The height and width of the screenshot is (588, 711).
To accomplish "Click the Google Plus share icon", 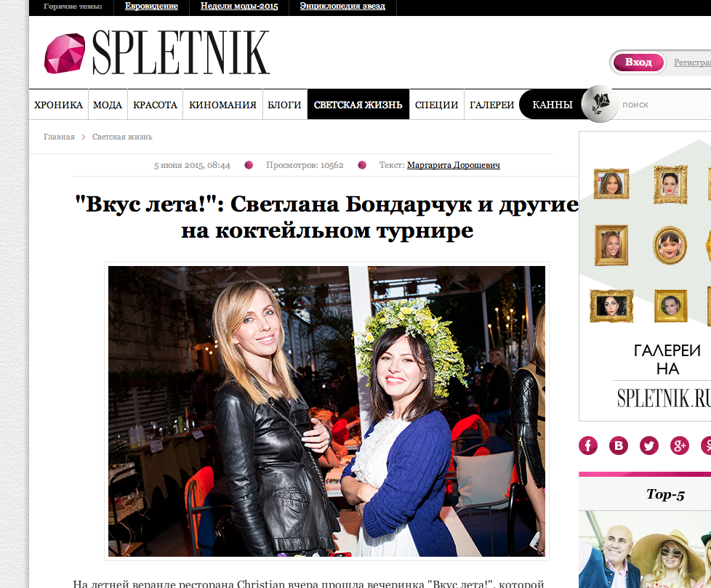I will 679,446.
